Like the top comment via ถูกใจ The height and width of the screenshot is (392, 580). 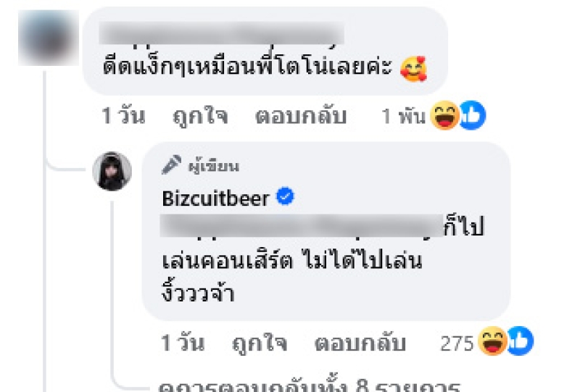(x=200, y=116)
